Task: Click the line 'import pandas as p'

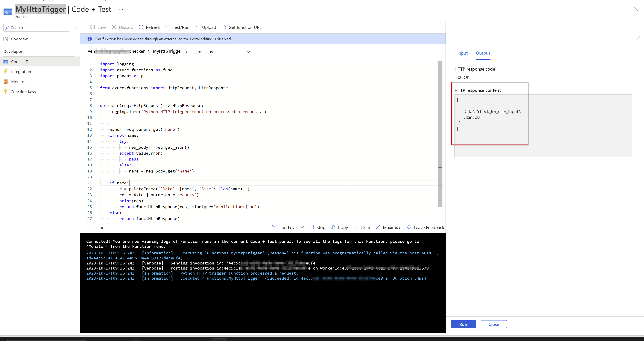Action: 122,76
